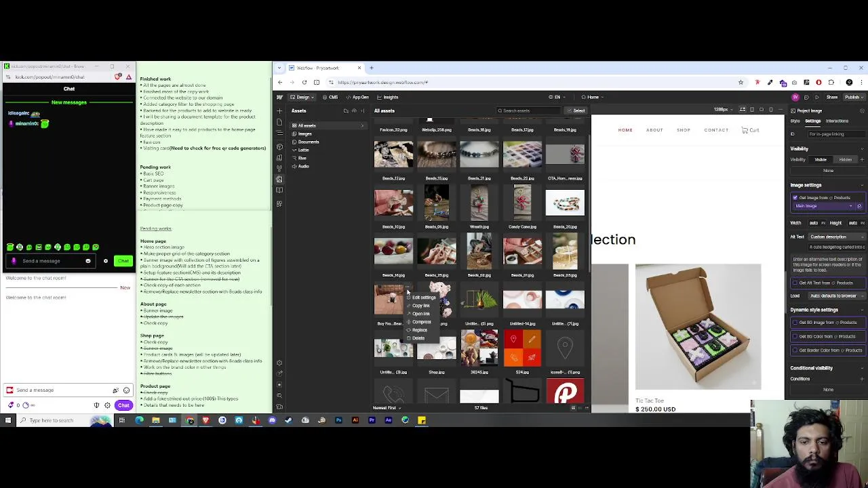Bookmark this page star icon
The height and width of the screenshot is (488, 868).
coord(741,82)
